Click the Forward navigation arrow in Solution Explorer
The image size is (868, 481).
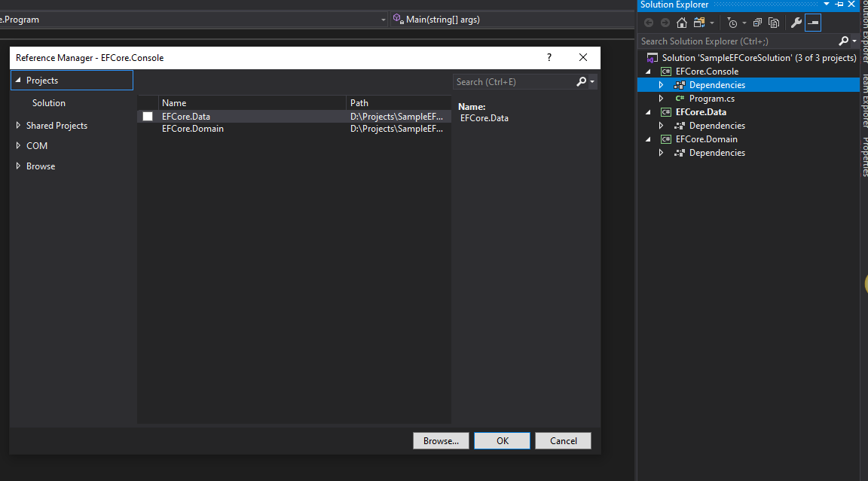pyautogui.click(x=664, y=22)
